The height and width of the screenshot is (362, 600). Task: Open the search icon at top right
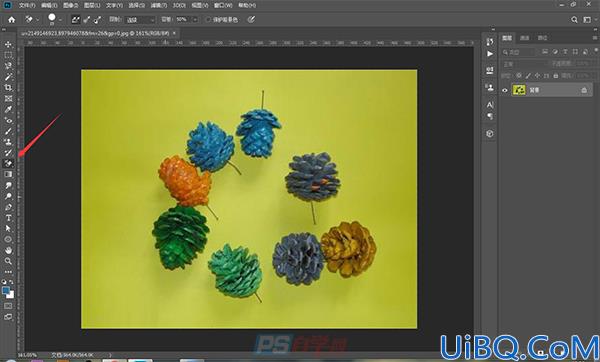point(574,20)
